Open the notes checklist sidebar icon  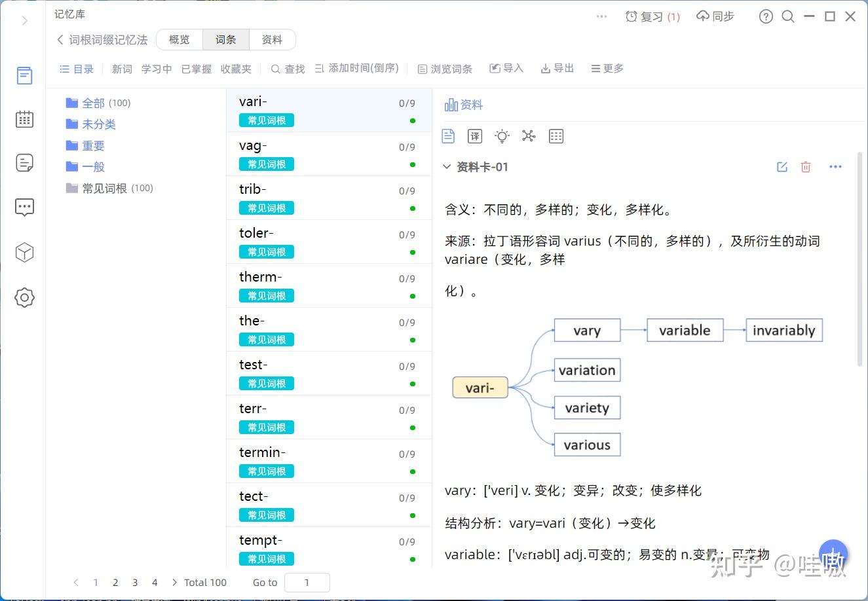click(x=24, y=163)
